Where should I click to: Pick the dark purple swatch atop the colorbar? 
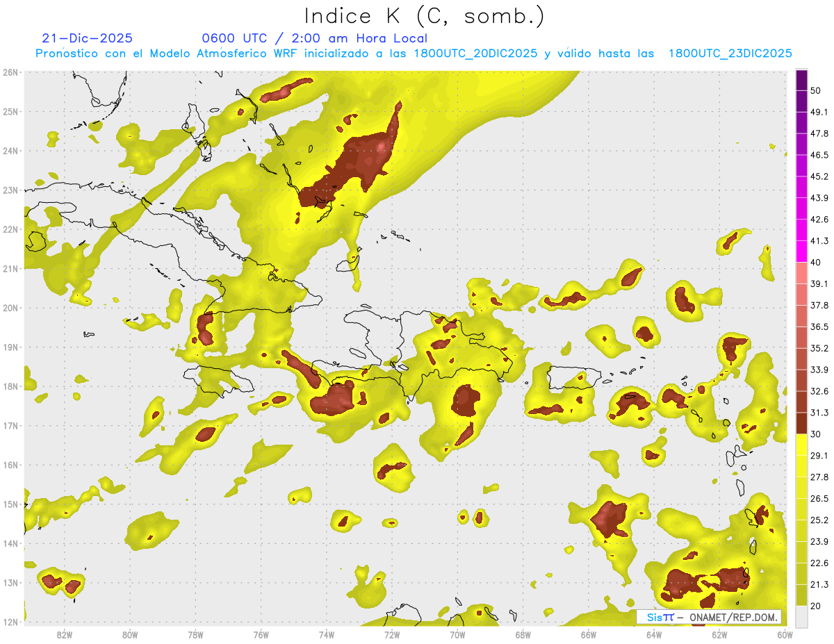tap(801, 80)
